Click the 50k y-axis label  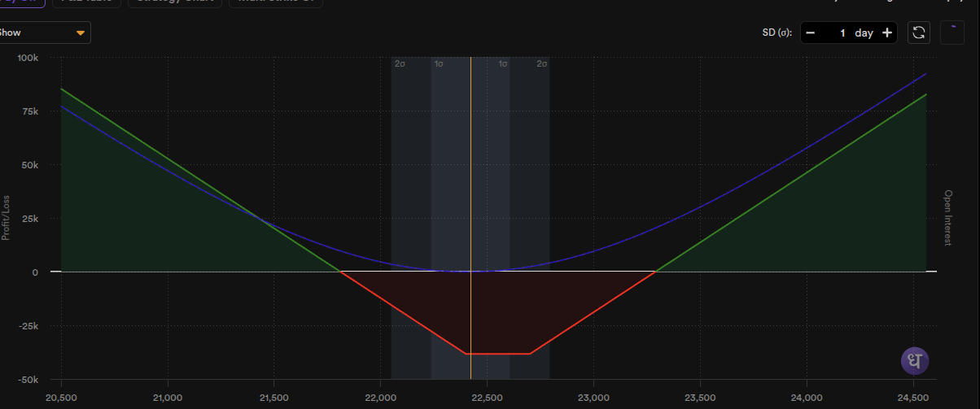pyautogui.click(x=30, y=165)
